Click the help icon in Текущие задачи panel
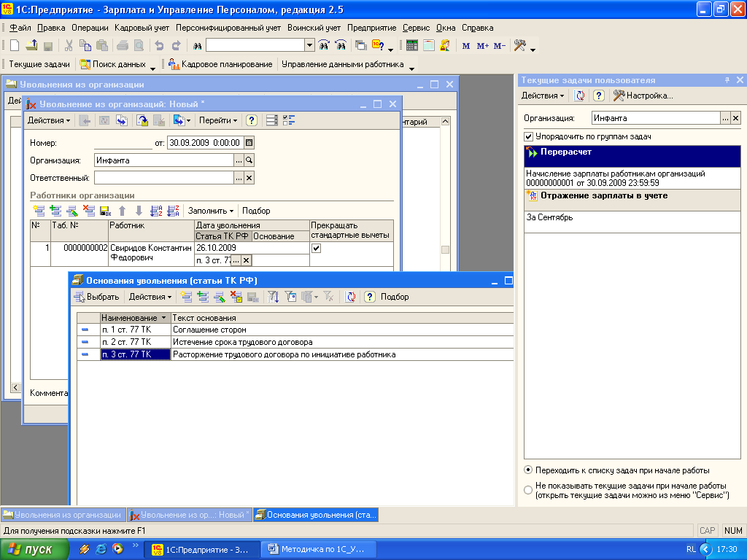This screenshot has height=560, width=747. [x=599, y=96]
